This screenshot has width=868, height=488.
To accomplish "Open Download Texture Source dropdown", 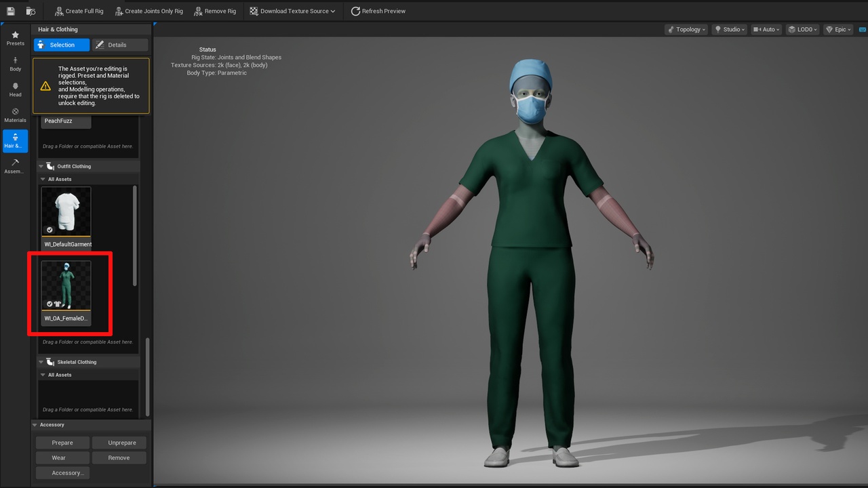I will coord(292,11).
